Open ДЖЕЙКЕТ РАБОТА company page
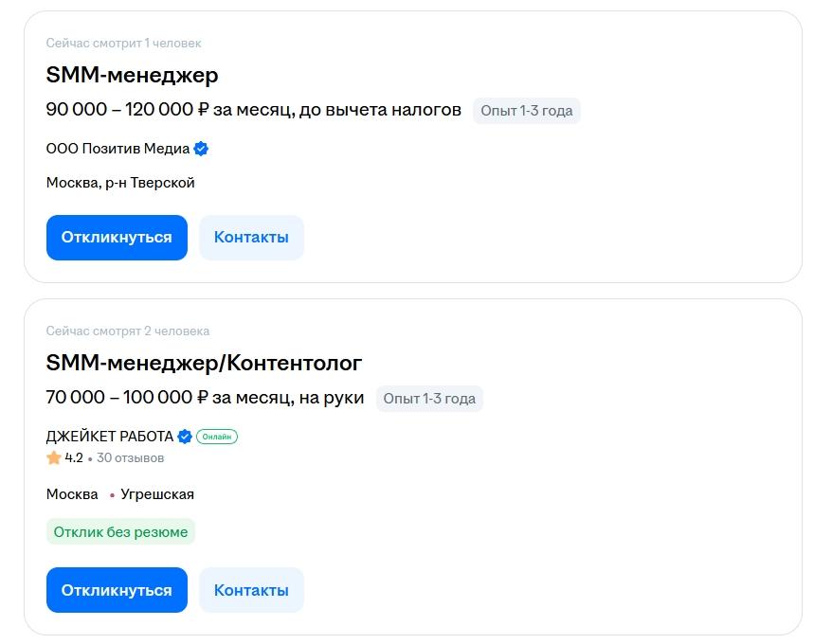 109,437
